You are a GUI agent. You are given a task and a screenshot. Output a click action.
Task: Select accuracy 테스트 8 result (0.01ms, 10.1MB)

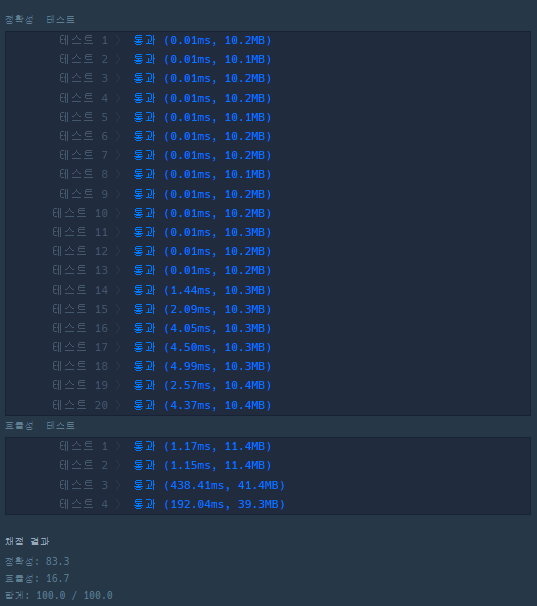click(x=217, y=174)
